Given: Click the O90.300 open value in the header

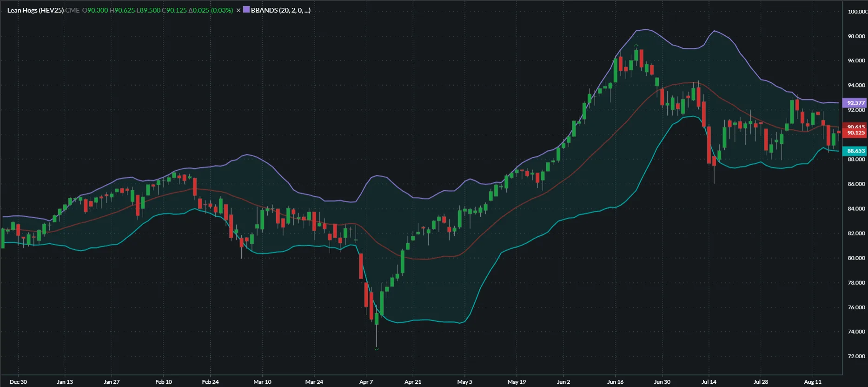Looking at the screenshot, I should 95,10.
